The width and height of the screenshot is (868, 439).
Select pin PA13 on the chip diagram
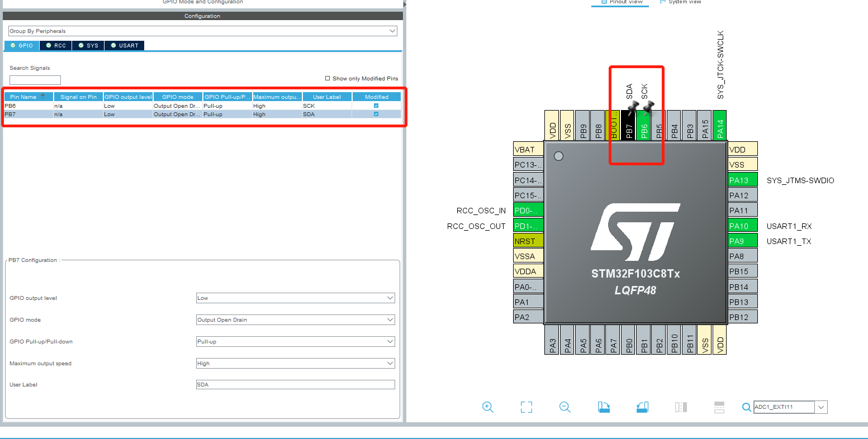click(x=742, y=180)
